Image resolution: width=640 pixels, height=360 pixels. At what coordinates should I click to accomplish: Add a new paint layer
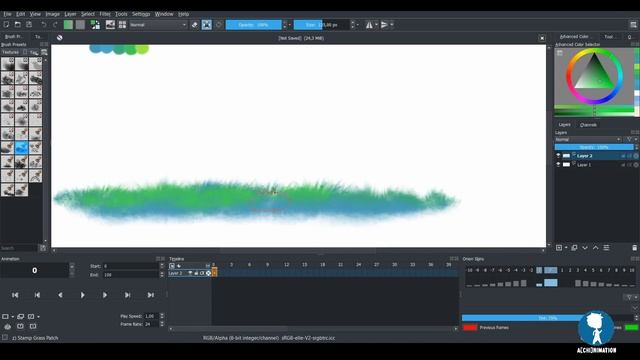click(559, 248)
